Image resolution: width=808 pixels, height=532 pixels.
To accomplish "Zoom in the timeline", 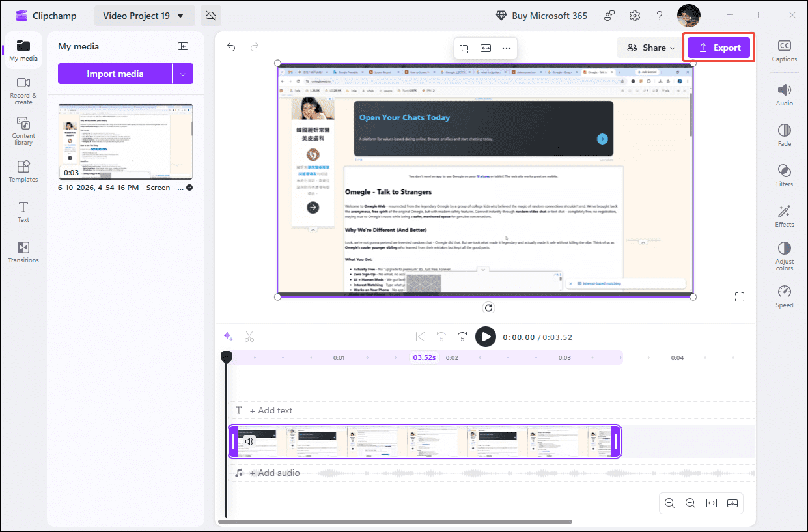I will click(x=690, y=503).
